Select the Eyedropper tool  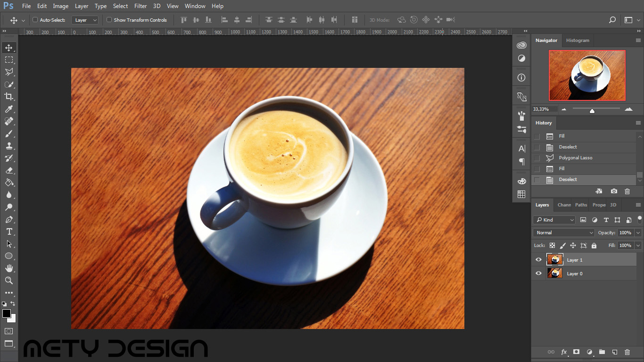[x=9, y=109]
